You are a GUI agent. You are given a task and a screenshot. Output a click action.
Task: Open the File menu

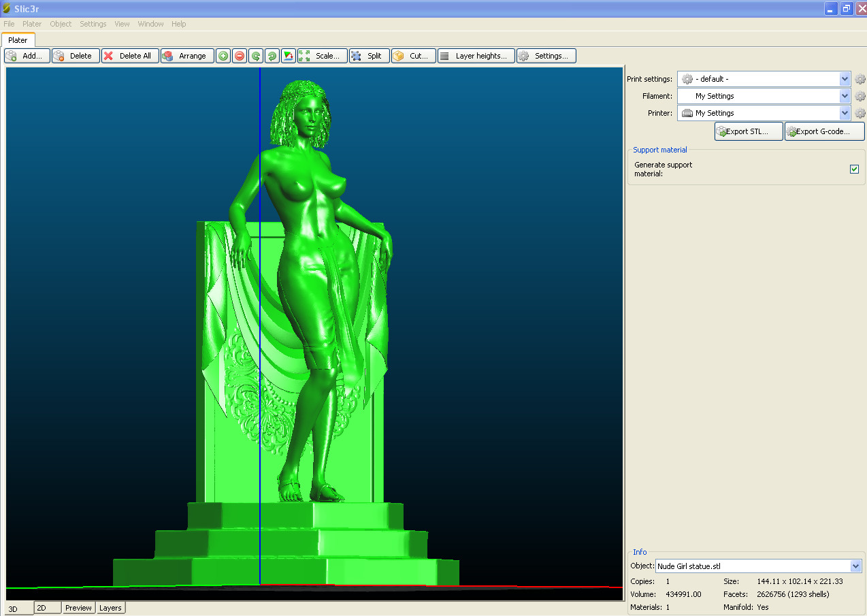click(9, 24)
